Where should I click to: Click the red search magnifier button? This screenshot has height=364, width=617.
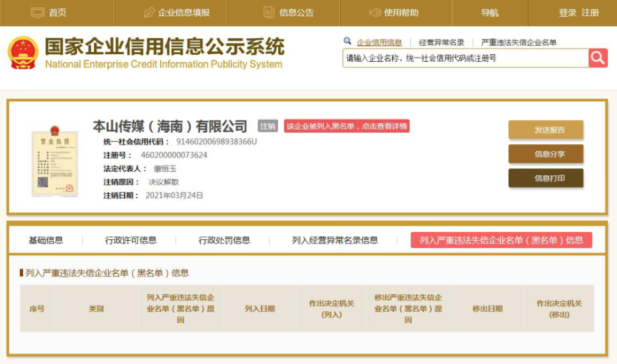click(598, 58)
